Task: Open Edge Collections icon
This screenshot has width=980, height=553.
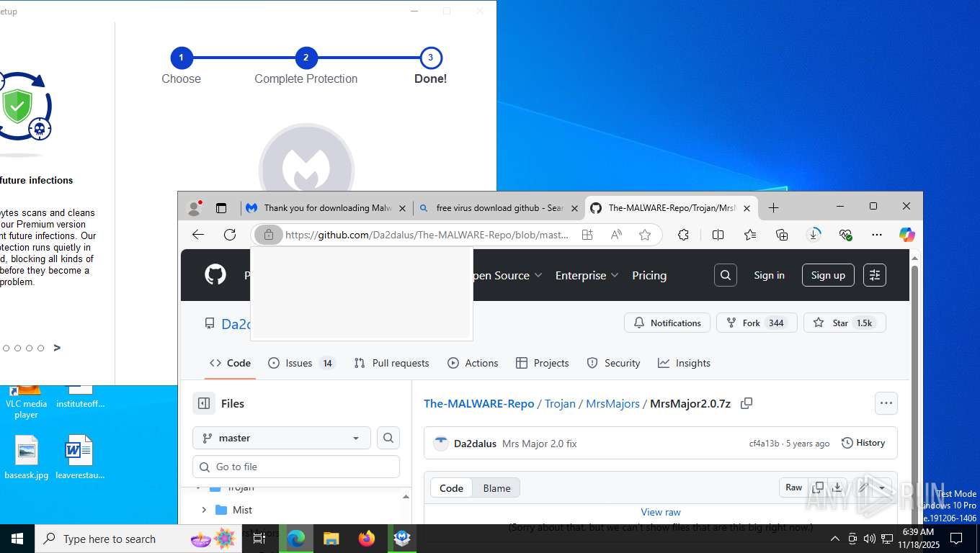Action: coord(782,235)
